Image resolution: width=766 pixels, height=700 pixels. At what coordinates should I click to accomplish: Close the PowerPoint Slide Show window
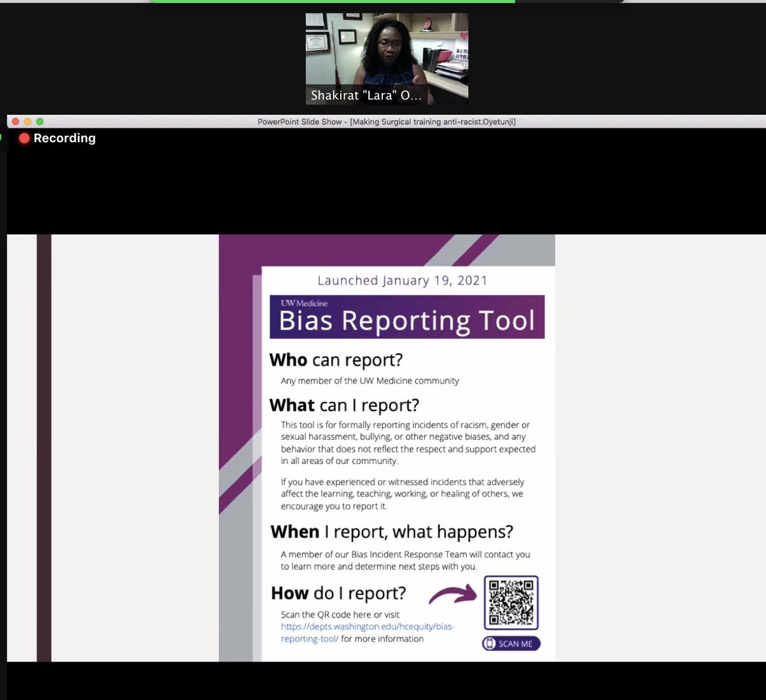[x=15, y=121]
